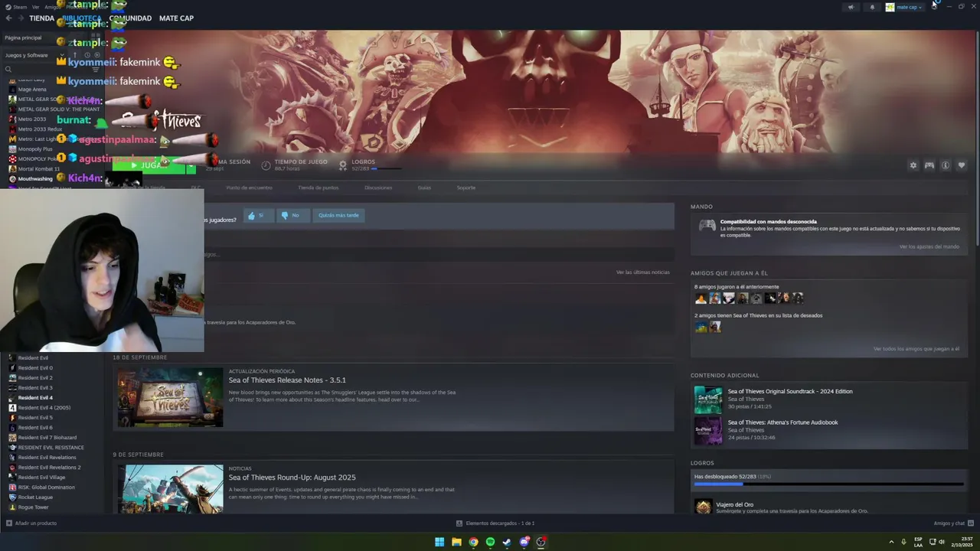980x551 pixels.
Task: Select Metro 2033 in game list
Action: 32,119
